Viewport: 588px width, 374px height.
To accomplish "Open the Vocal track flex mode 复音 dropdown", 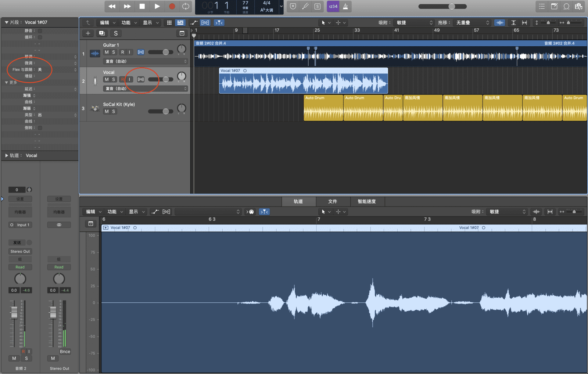I will (x=146, y=89).
